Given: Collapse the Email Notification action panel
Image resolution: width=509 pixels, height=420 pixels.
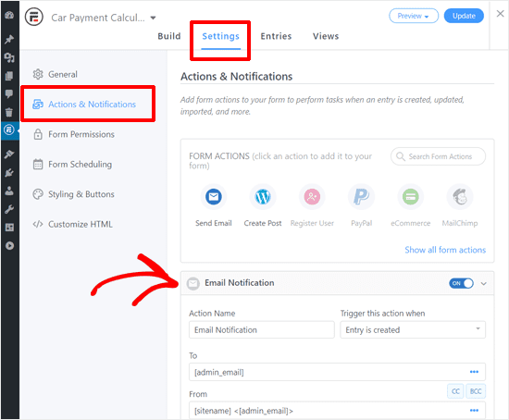Looking at the screenshot, I should (484, 284).
